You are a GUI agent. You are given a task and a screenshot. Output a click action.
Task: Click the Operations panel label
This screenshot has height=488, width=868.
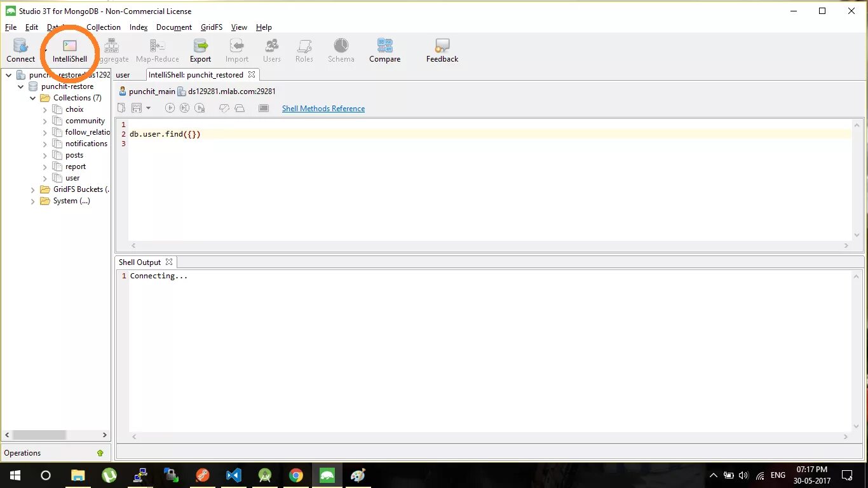click(22, 453)
